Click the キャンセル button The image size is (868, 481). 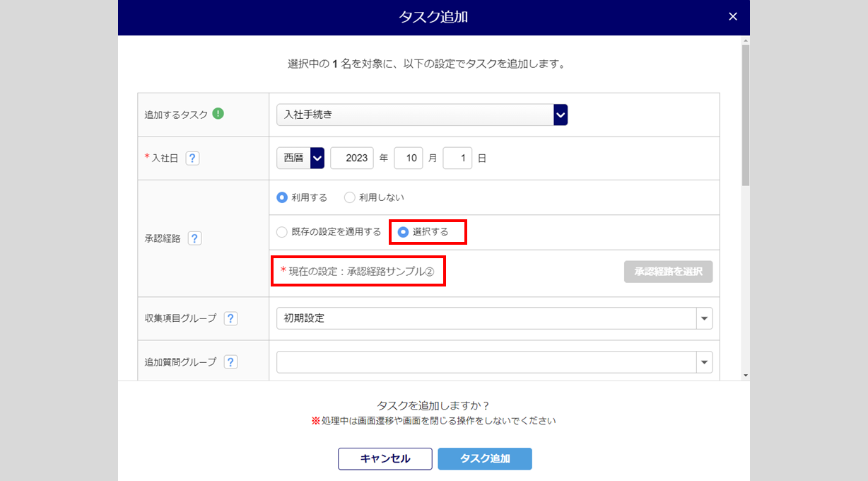coord(385,458)
